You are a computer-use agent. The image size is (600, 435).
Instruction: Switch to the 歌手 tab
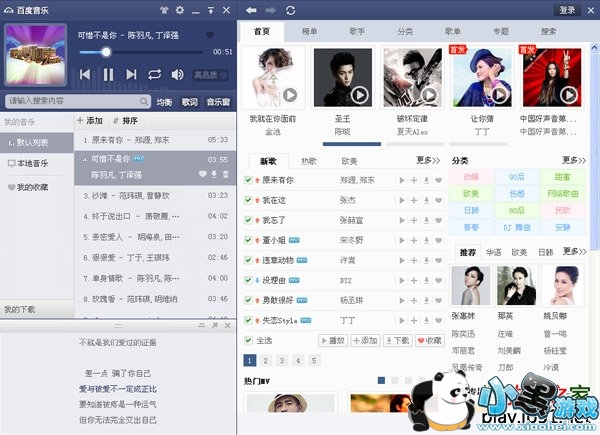tap(357, 31)
